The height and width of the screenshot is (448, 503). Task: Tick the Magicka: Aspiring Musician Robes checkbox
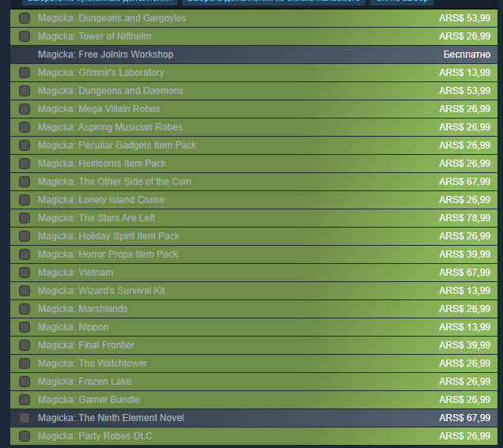(x=25, y=127)
